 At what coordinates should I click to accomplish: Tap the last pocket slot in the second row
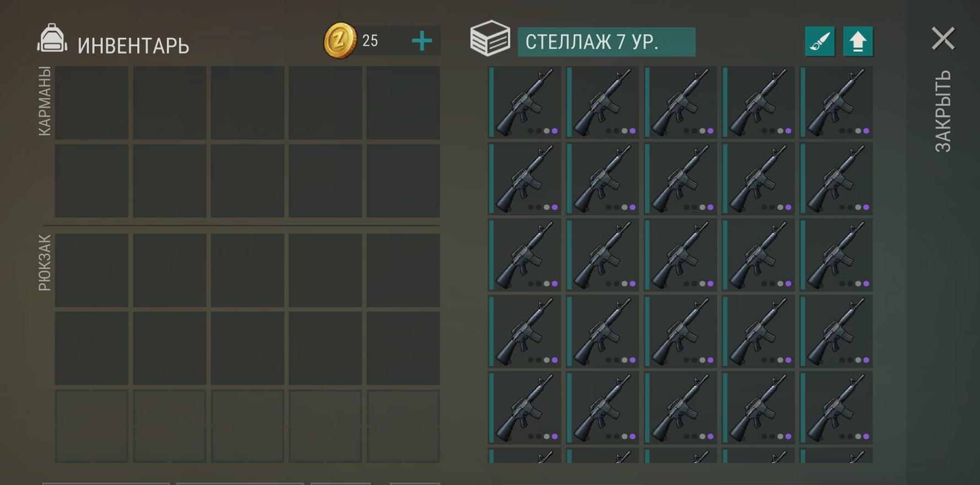coord(403,181)
